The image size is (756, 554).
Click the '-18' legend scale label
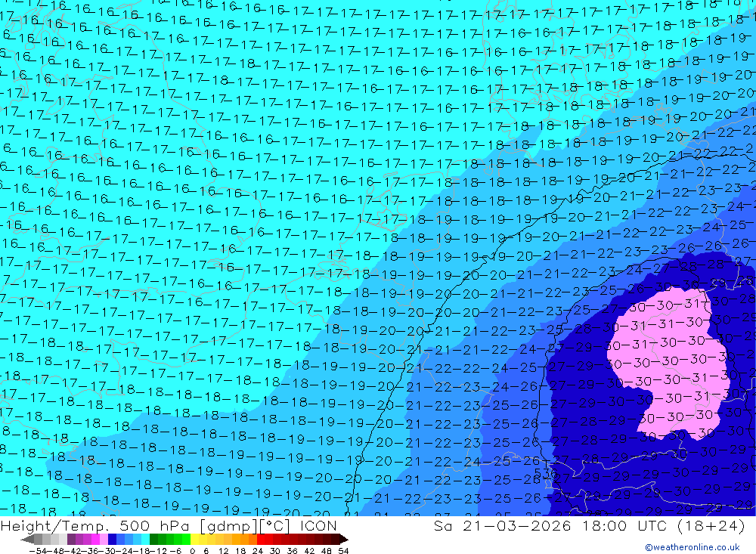coord(142,551)
